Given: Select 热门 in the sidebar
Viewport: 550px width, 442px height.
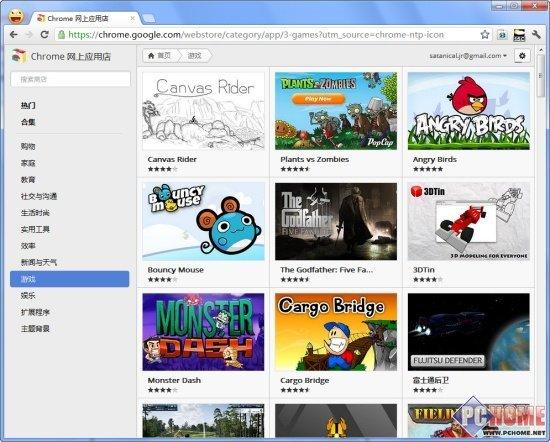Looking at the screenshot, I should [28, 105].
